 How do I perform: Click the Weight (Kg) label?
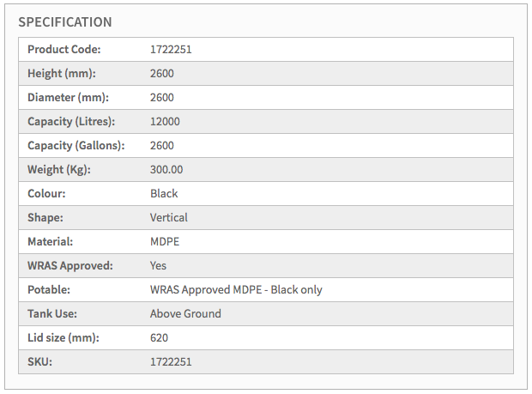coord(59,170)
